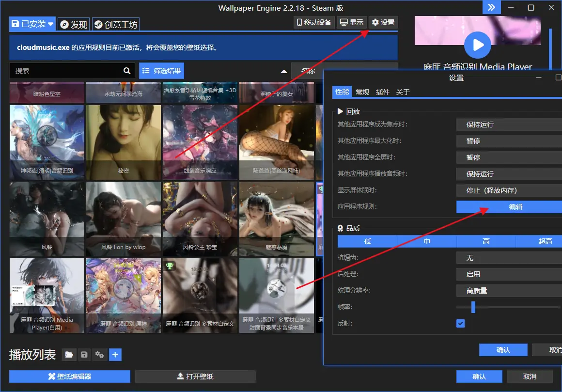The width and height of the screenshot is (562, 392).
Task: Switch to the 常规 settings tab
Action: pos(362,92)
